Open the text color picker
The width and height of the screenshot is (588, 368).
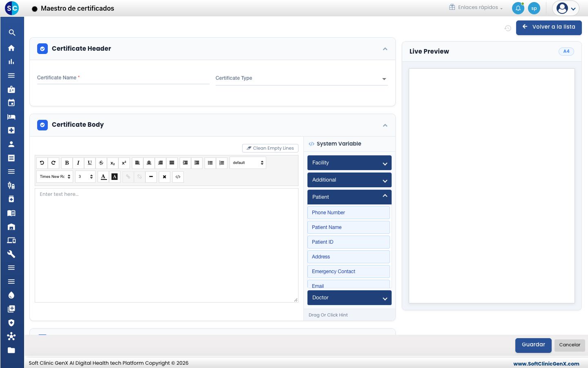(104, 177)
